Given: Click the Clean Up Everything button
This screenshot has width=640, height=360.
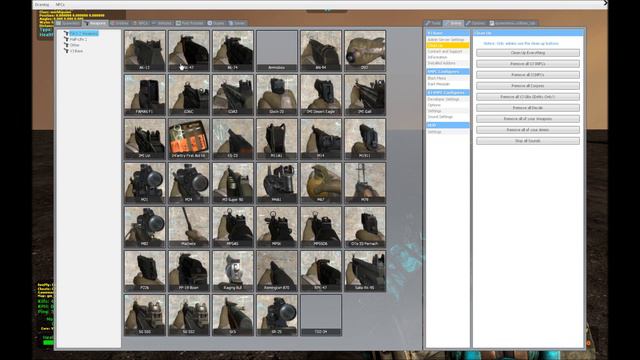Looking at the screenshot, I should 528,53.
